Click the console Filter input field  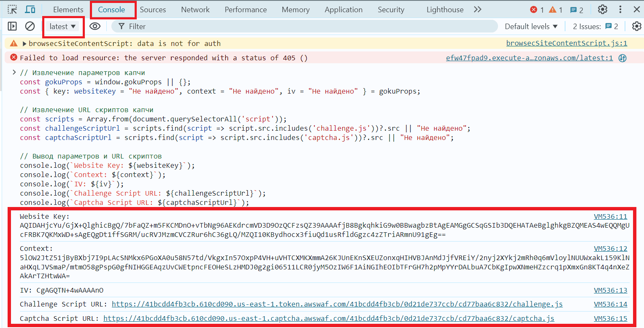pyautogui.click(x=305, y=26)
